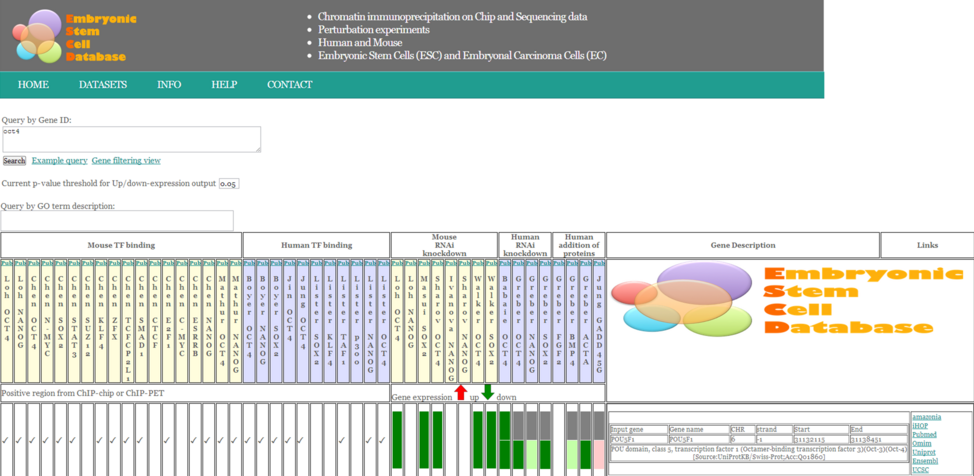Switch to Gene filtering view
Image resolution: width=974 pixels, height=476 pixels.
[126, 160]
